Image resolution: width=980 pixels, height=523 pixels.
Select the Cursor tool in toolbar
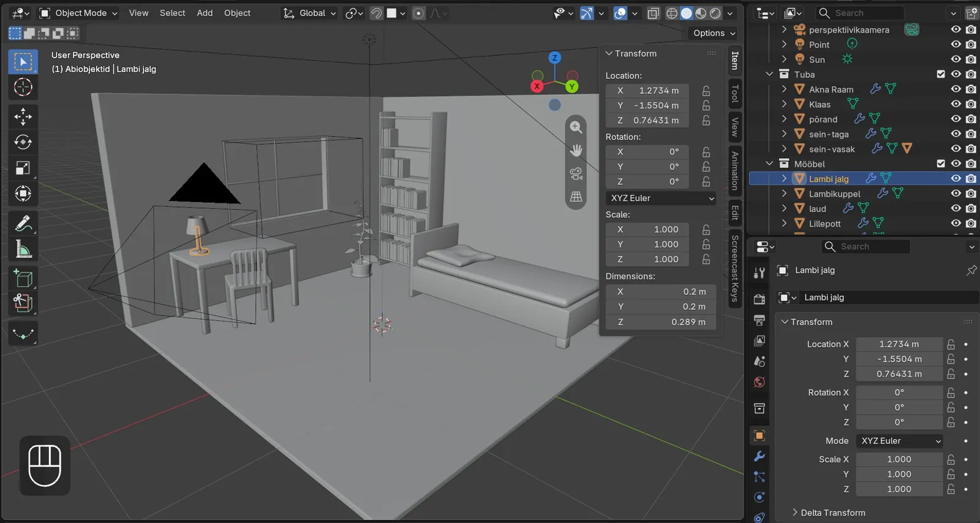click(x=23, y=88)
